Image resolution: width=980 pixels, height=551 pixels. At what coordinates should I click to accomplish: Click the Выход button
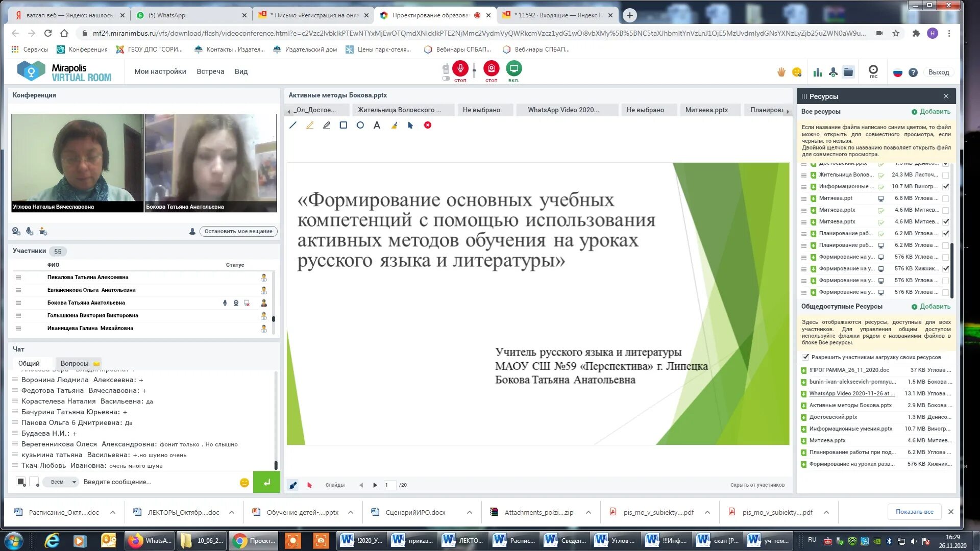tap(939, 72)
